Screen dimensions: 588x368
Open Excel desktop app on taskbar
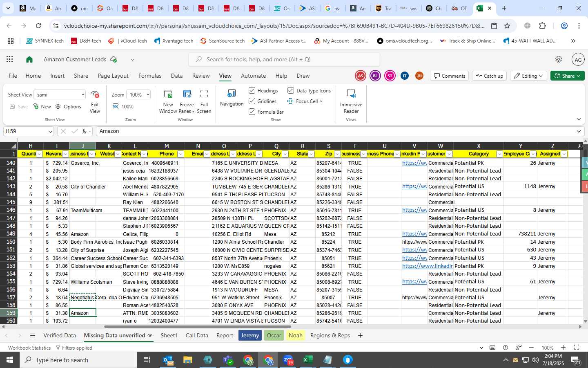307,360
